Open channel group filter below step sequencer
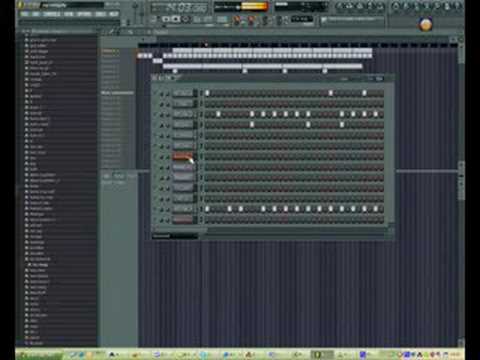This screenshot has width=480, height=360. [x=175, y=236]
